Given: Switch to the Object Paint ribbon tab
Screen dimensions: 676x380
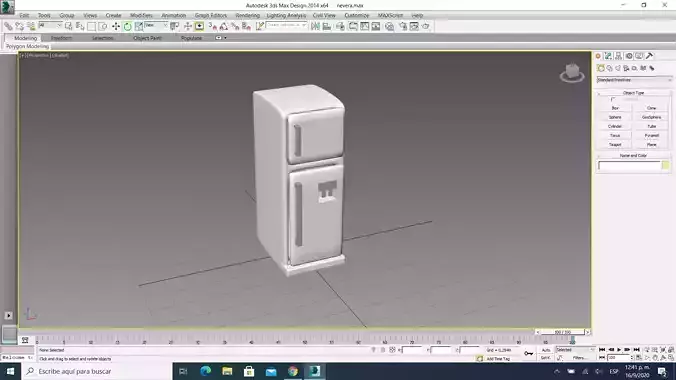Looking at the screenshot, I should 147,38.
